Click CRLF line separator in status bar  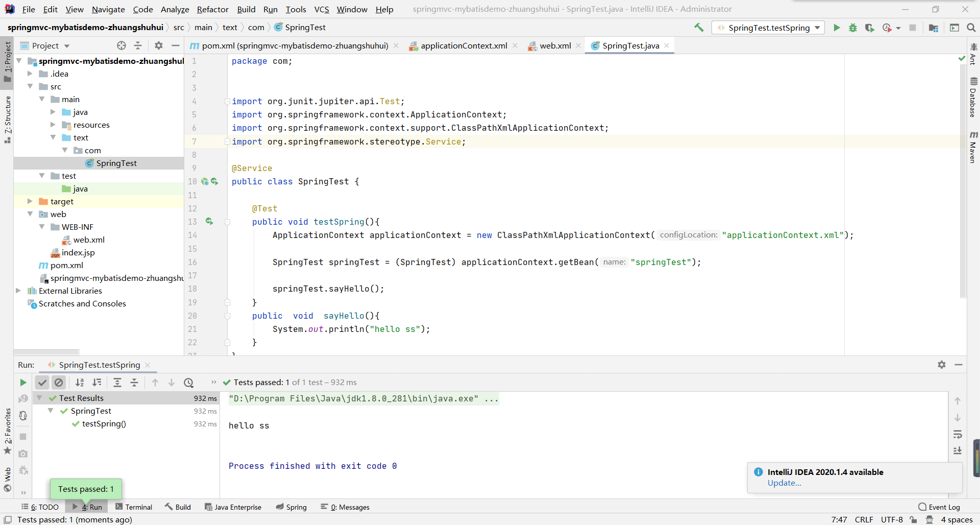864,519
